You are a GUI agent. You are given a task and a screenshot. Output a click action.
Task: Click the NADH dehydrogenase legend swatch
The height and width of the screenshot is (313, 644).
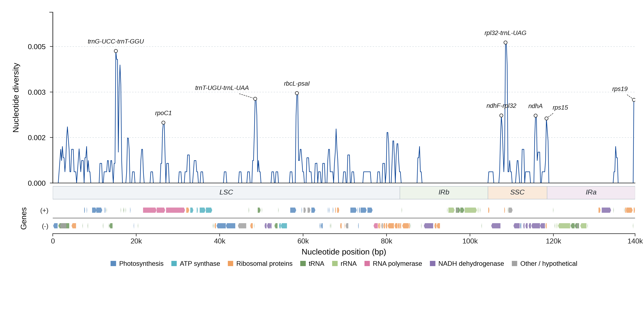click(433, 264)
